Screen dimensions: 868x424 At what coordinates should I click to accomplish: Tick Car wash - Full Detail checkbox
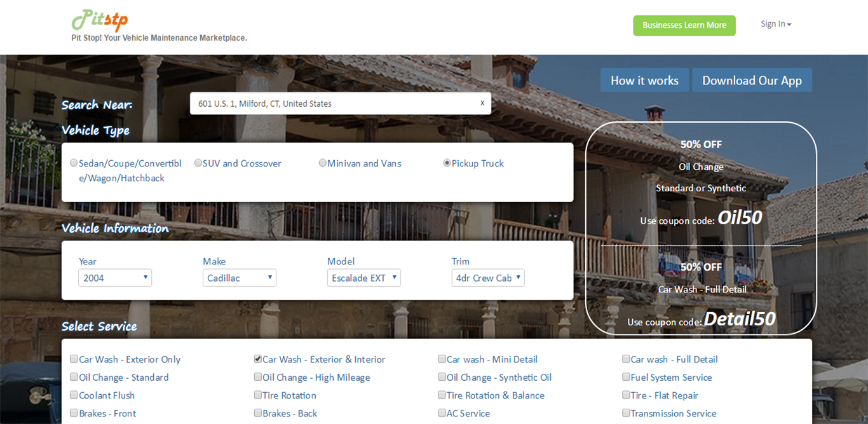click(x=626, y=359)
